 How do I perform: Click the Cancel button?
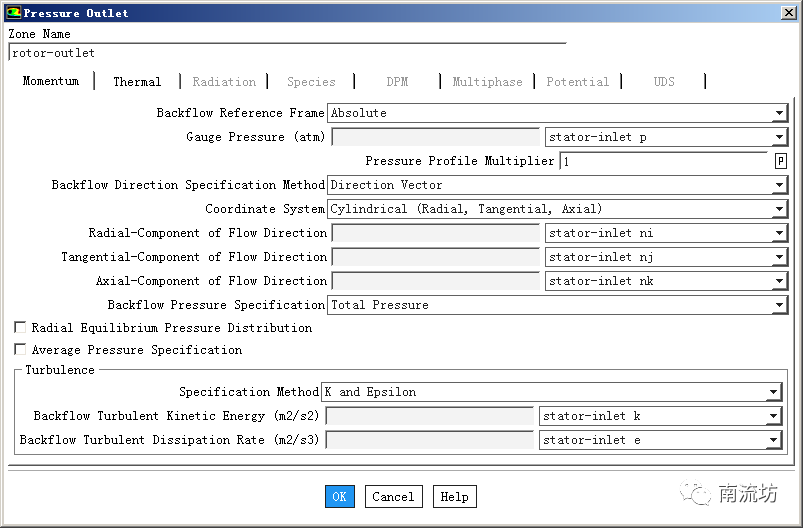click(x=393, y=497)
